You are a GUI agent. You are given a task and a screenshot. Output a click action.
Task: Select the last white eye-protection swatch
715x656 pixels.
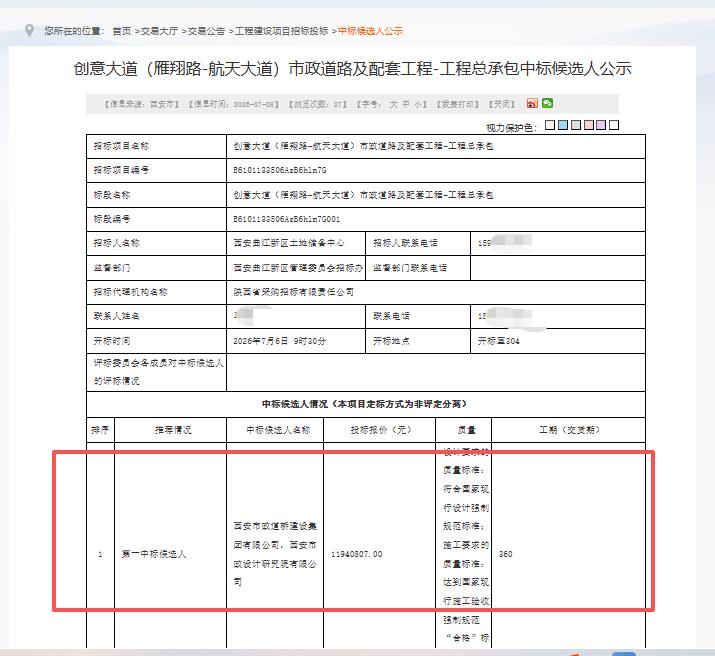(x=614, y=124)
